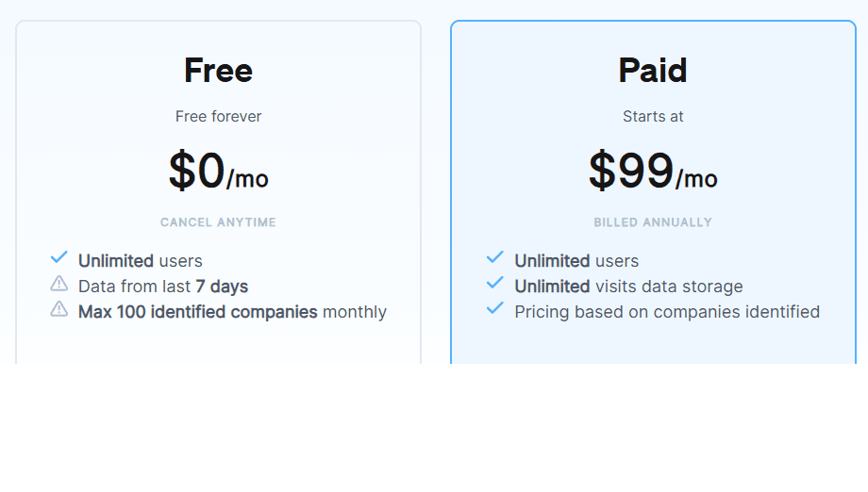
Task: Click the checkmark next to Unlimited visits data storage
Action: pos(495,283)
